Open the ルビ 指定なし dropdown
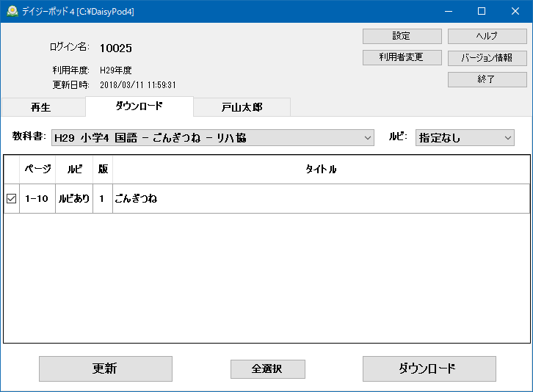The width and height of the screenshot is (533, 392). pyautogui.click(x=465, y=138)
